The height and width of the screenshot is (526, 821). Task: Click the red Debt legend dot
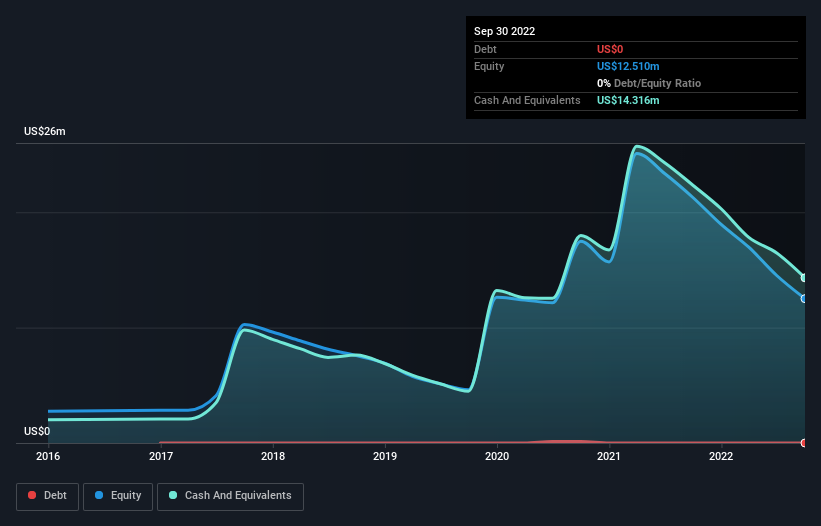(32, 495)
